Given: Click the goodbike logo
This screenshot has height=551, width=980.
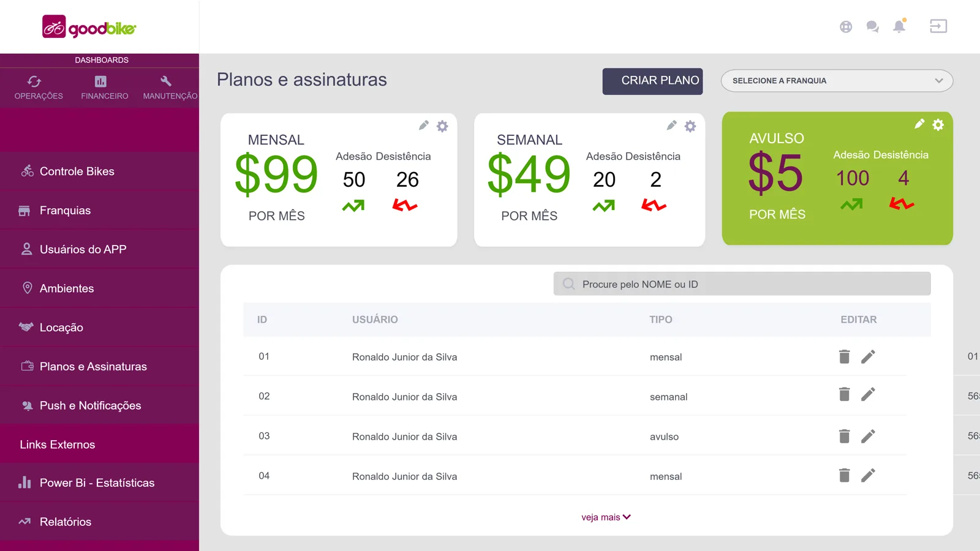Looking at the screenshot, I should 89,27.
